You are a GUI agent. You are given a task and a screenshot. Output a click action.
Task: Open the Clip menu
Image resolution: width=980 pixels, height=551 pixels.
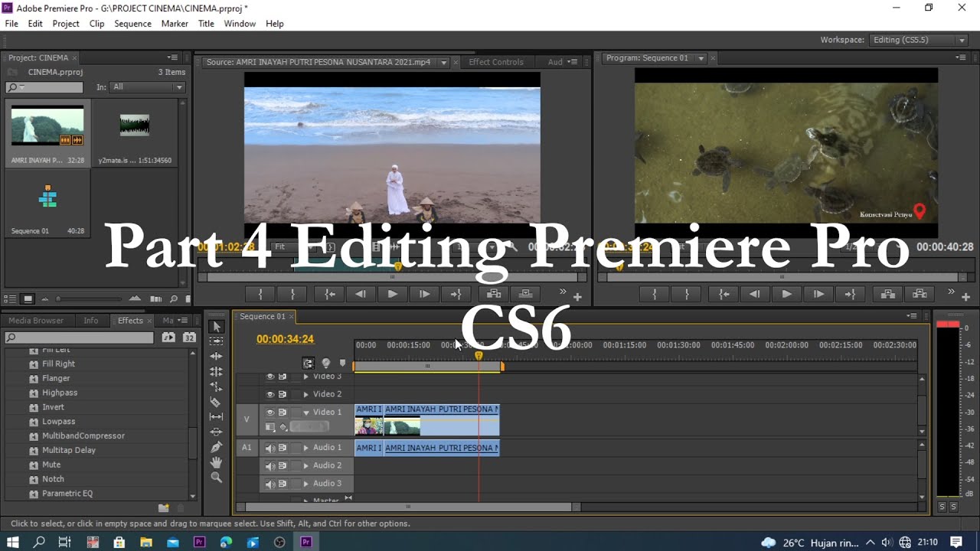[x=96, y=24]
